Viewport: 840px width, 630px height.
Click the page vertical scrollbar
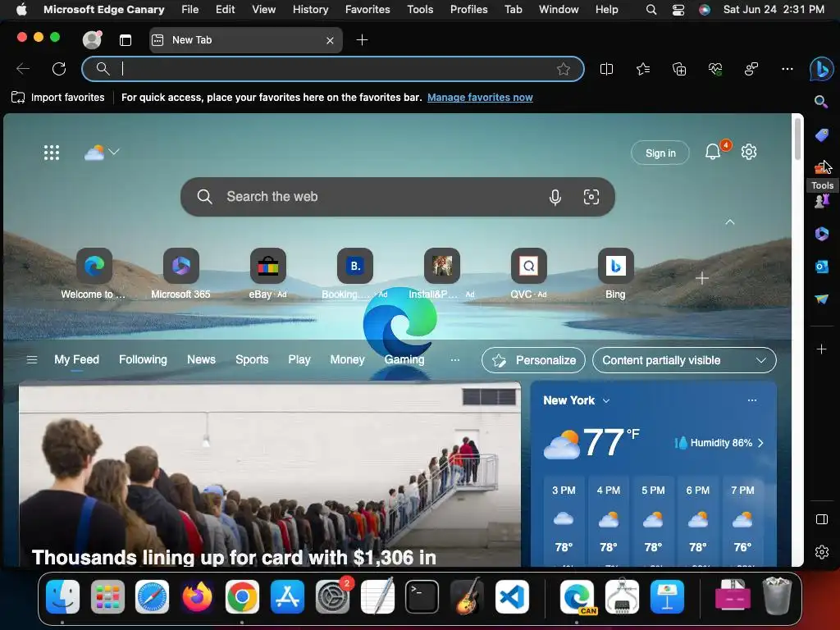[x=797, y=139]
